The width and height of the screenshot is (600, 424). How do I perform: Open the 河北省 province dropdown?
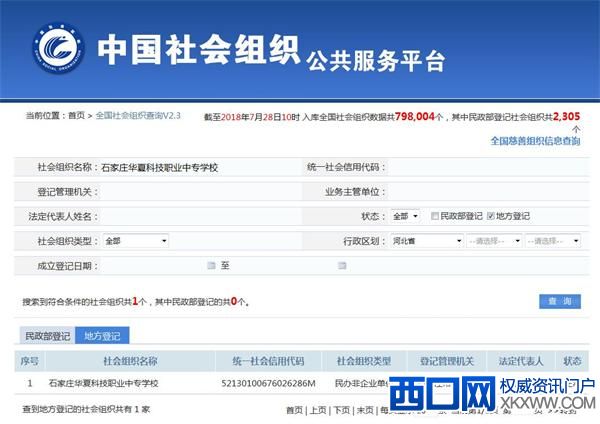tap(427, 241)
